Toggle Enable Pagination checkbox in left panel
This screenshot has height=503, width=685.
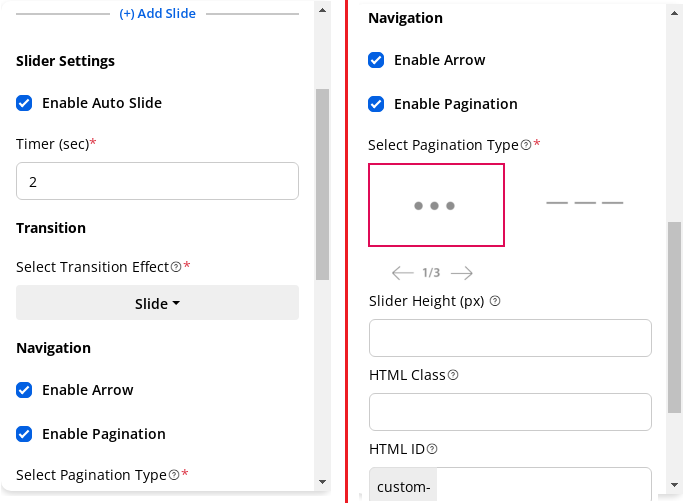[25, 434]
